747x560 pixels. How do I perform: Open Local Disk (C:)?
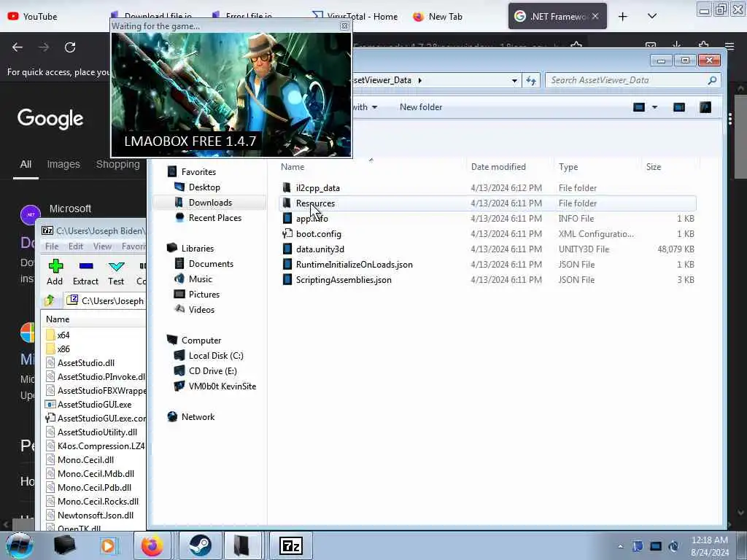(x=216, y=355)
